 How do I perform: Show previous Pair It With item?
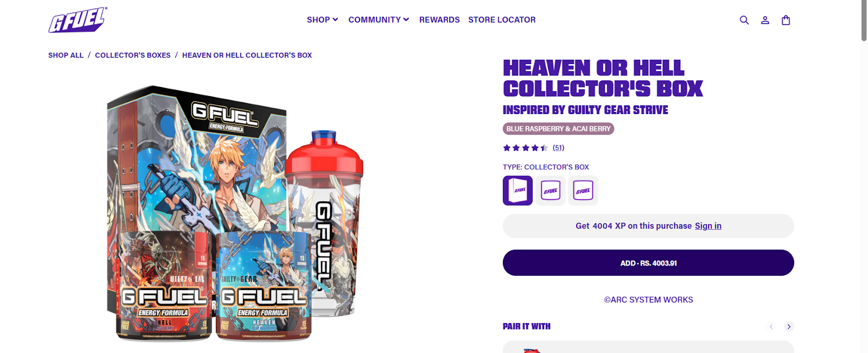click(771, 326)
